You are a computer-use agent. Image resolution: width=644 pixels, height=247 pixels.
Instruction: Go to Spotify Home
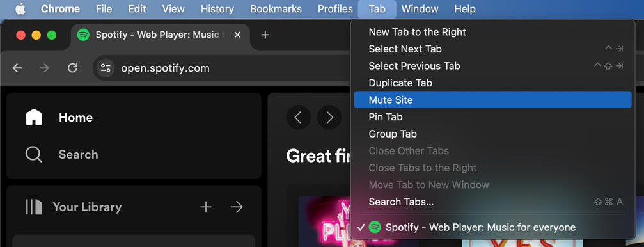click(x=75, y=118)
